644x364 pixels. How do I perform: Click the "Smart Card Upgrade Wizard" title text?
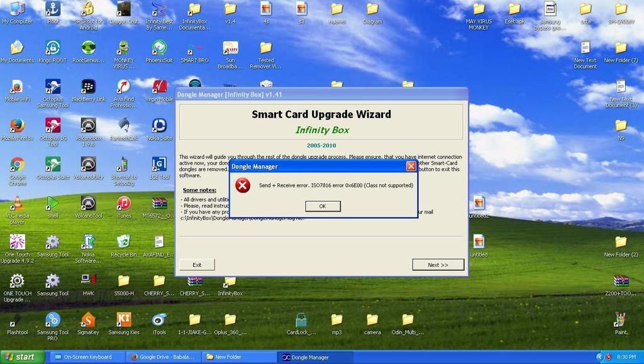coord(321,115)
